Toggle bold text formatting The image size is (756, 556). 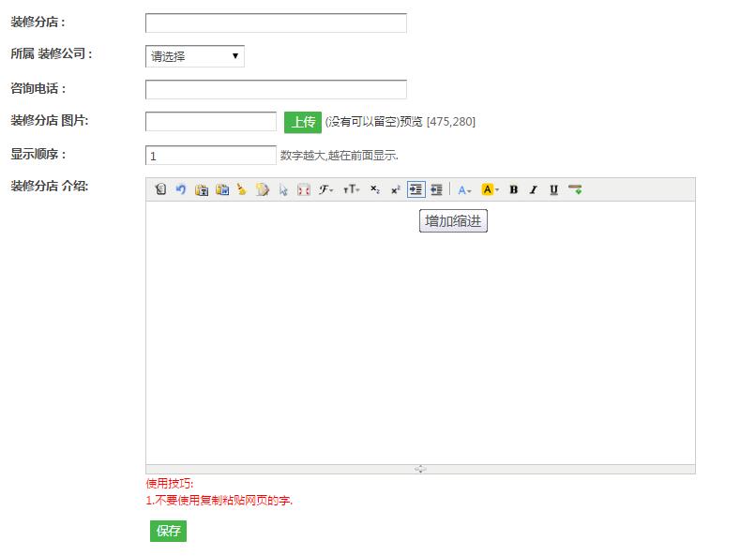[x=513, y=189]
